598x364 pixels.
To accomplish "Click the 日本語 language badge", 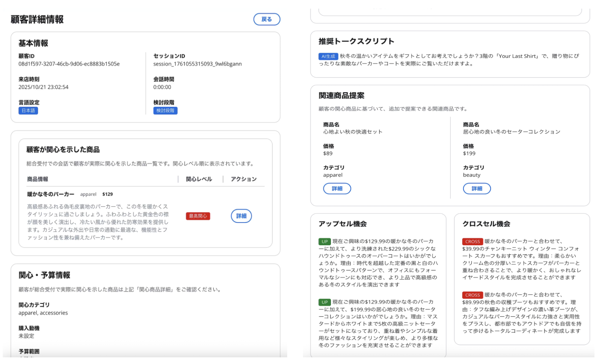I will [28, 111].
